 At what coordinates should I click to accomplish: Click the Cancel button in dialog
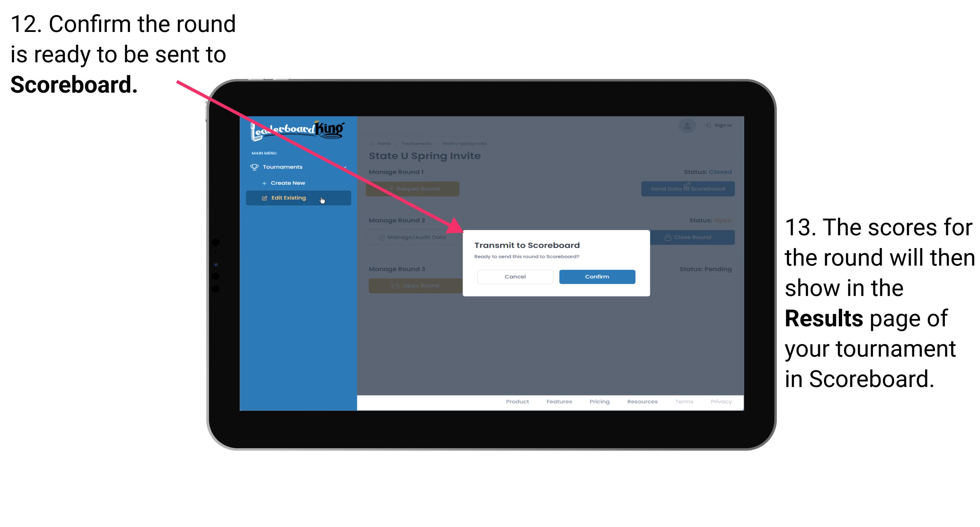[x=515, y=276]
